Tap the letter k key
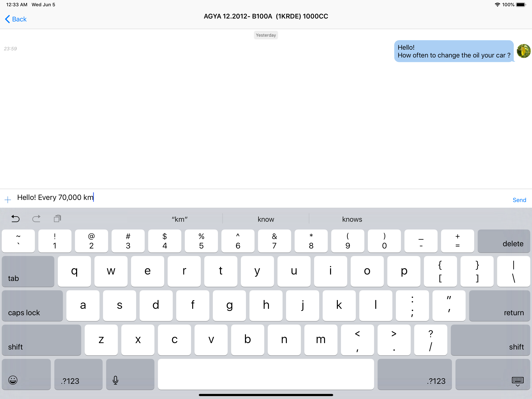The image size is (532, 399). click(339, 306)
